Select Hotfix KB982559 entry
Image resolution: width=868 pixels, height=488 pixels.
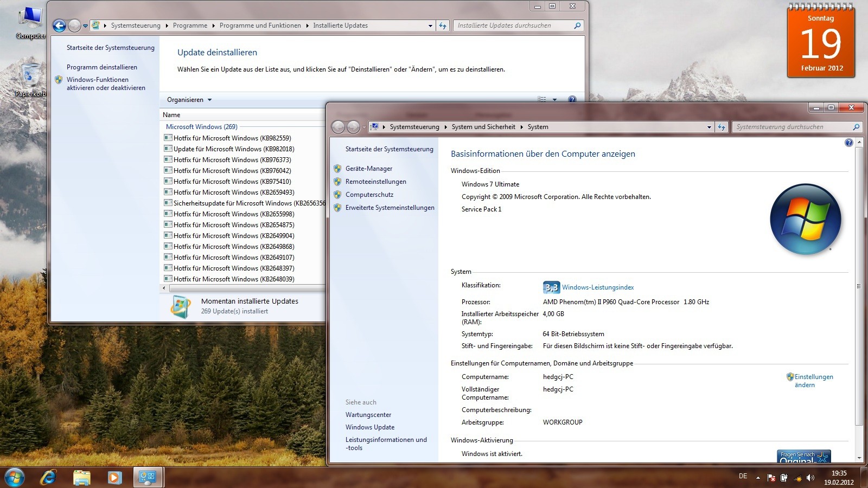point(232,138)
